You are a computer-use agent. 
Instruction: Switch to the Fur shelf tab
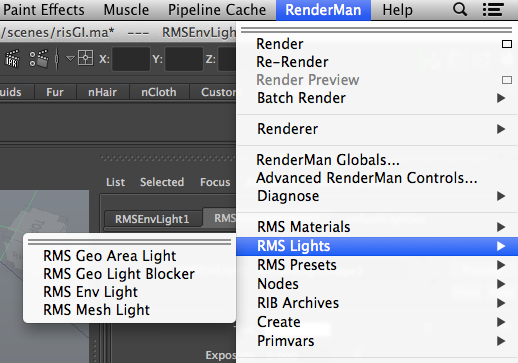pyautogui.click(x=55, y=92)
